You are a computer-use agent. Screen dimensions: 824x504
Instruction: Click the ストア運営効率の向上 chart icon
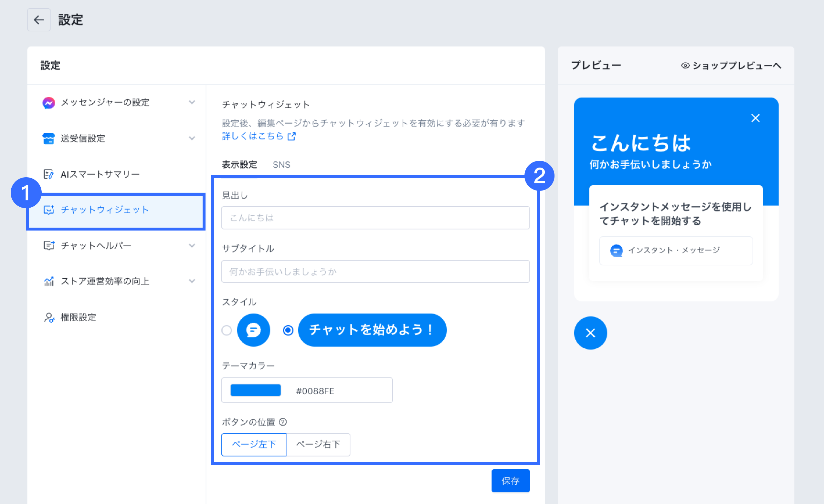point(49,282)
